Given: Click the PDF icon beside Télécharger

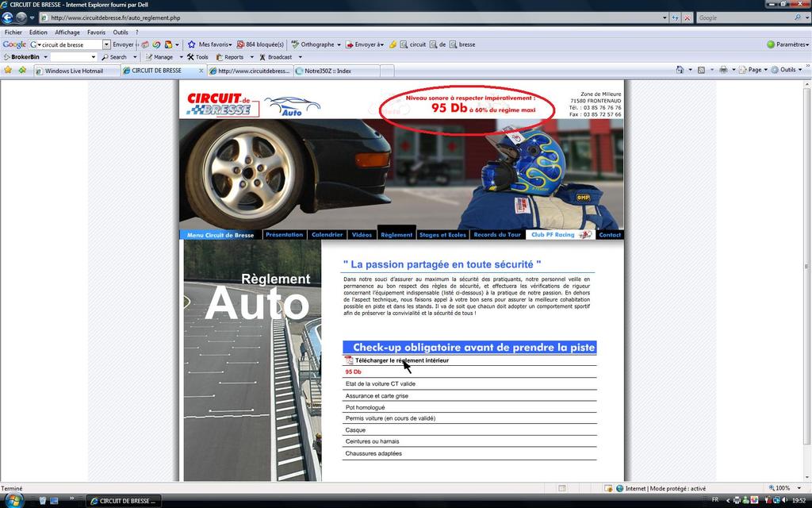Looking at the screenshot, I should click(348, 360).
